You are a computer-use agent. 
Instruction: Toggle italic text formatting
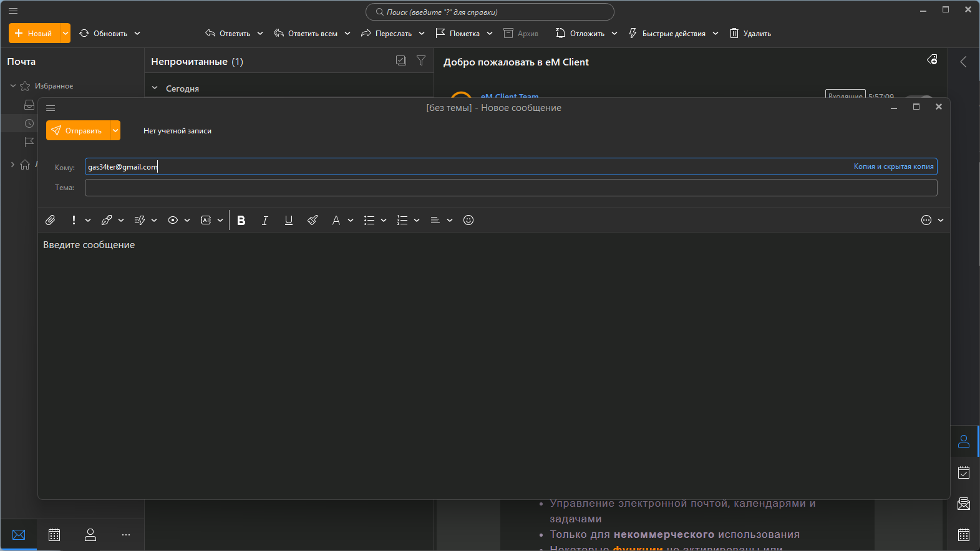[265, 220]
